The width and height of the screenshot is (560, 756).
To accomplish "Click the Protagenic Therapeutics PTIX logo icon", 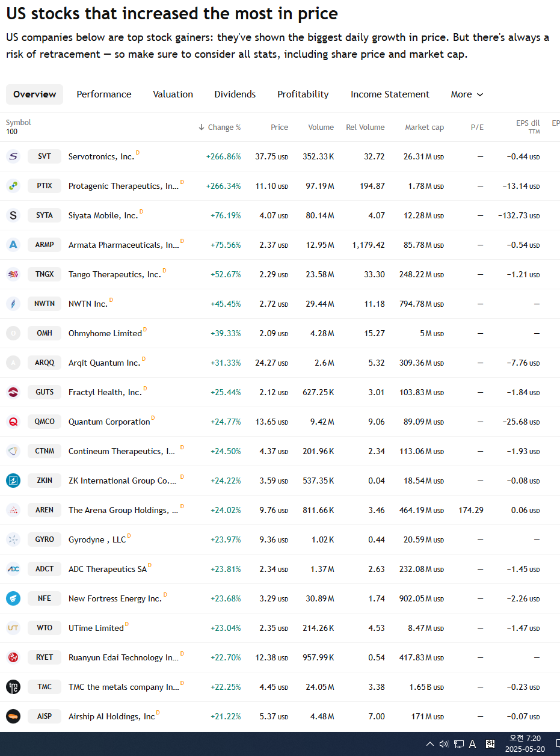I will pos(13,186).
